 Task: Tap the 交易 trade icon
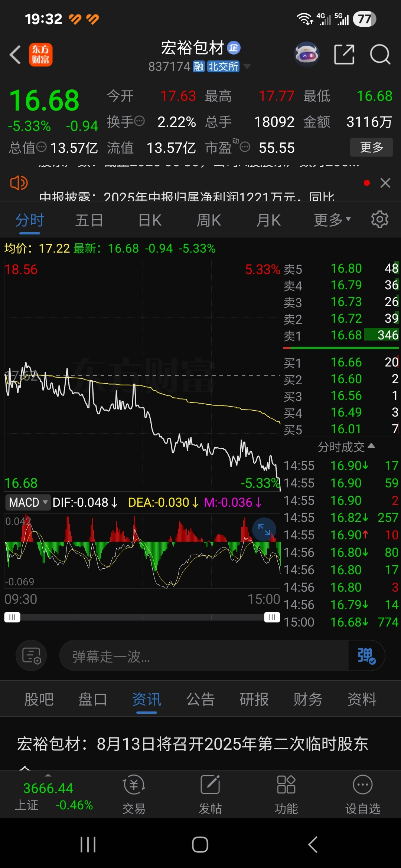tap(134, 795)
